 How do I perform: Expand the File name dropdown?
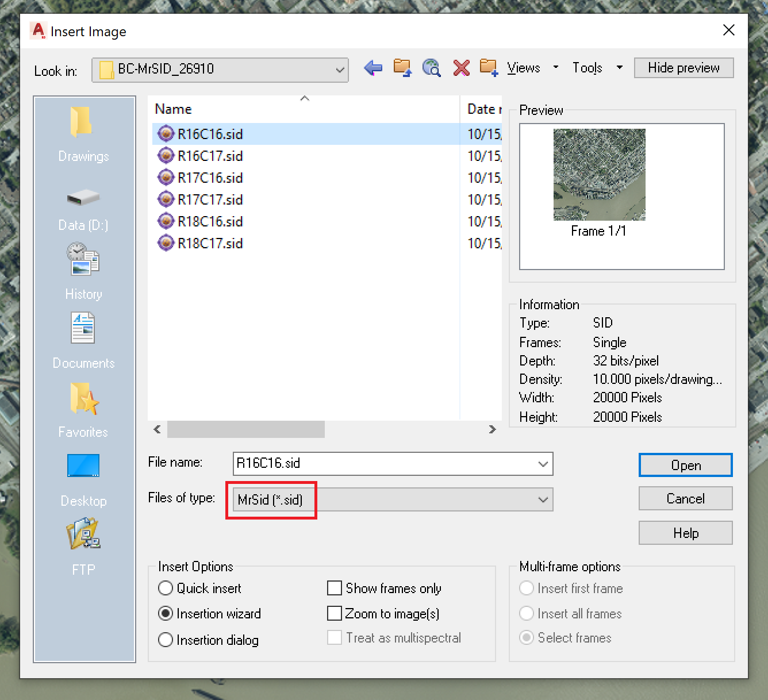543,464
